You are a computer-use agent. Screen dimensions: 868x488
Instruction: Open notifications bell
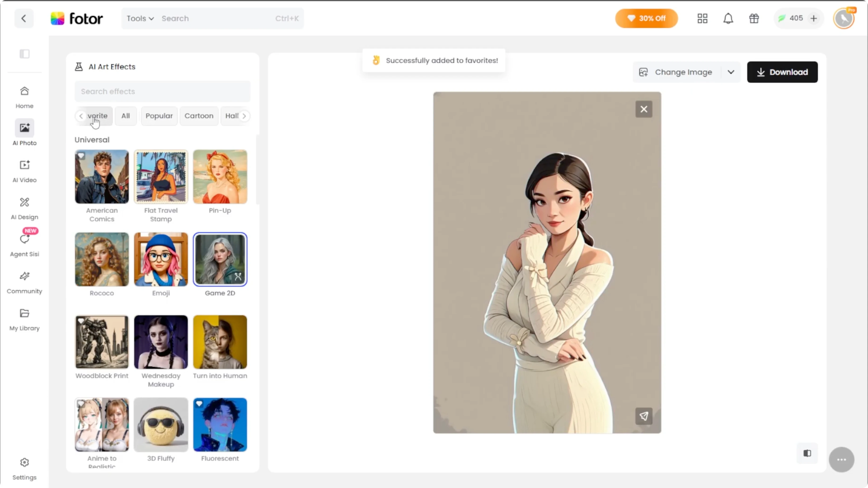[x=728, y=18]
